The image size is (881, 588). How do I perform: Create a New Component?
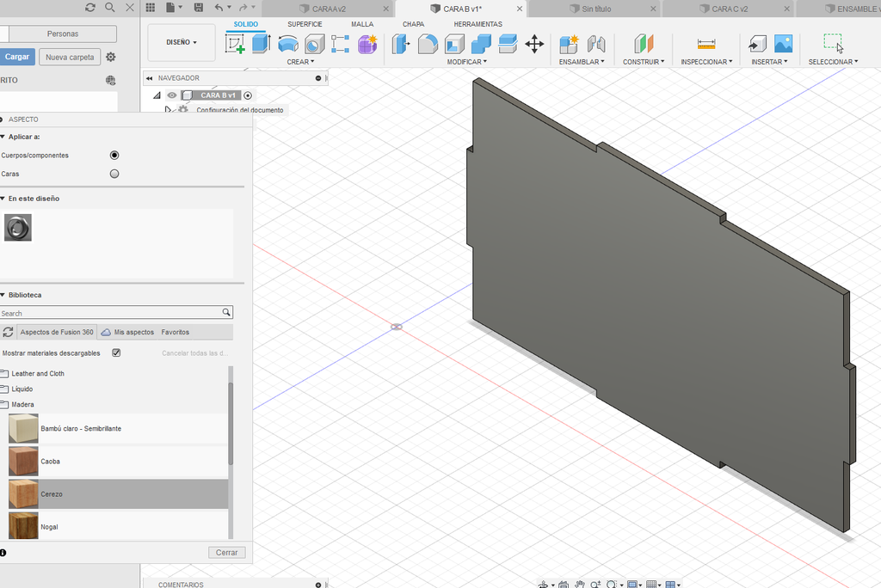[569, 44]
